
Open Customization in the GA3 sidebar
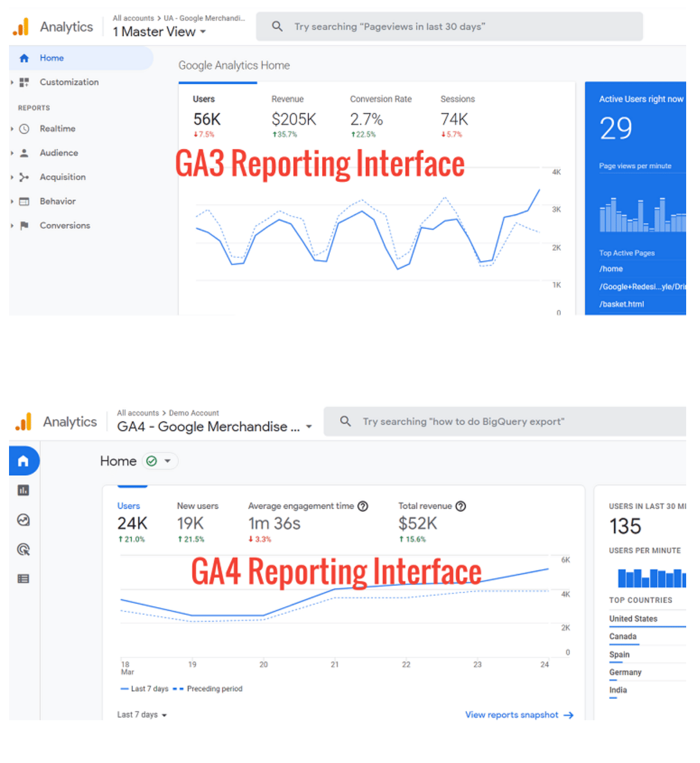point(69,82)
